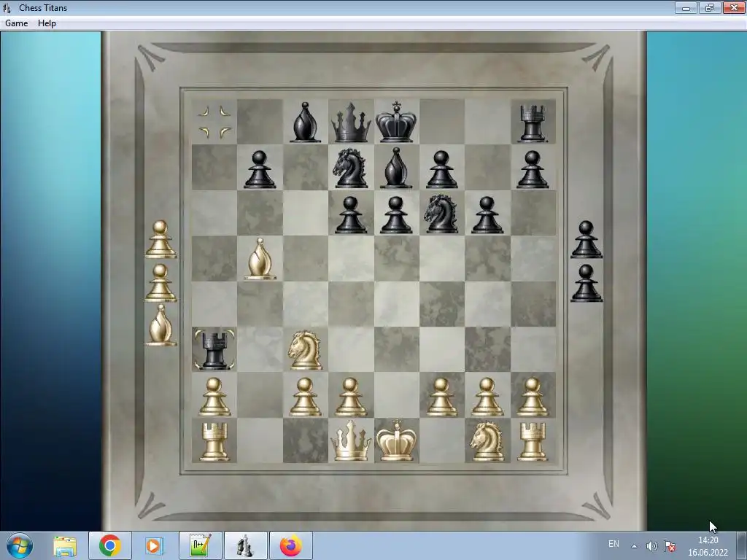The height and width of the screenshot is (560, 747).
Task: Select the white knight beside the black rook
Action: pos(306,350)
